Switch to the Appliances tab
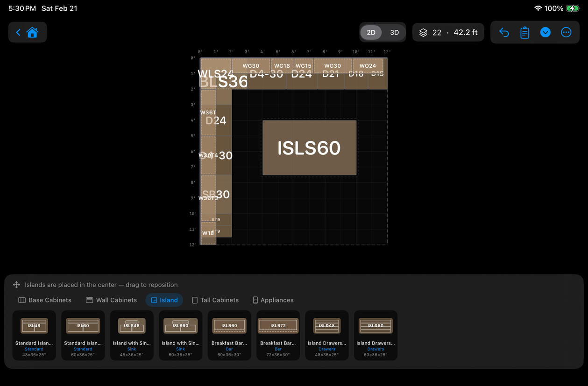The height and width of the screenshot is (386, 588). pos(273,300)
